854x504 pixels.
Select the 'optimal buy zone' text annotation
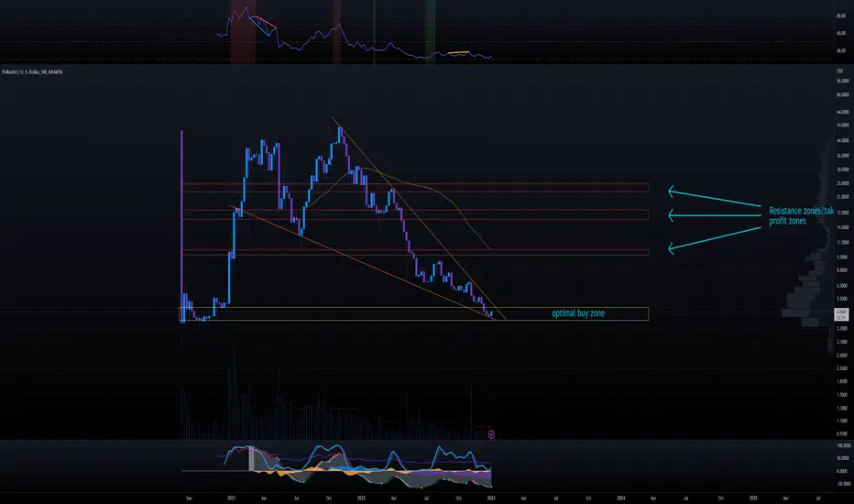click(x=578, y=313)
